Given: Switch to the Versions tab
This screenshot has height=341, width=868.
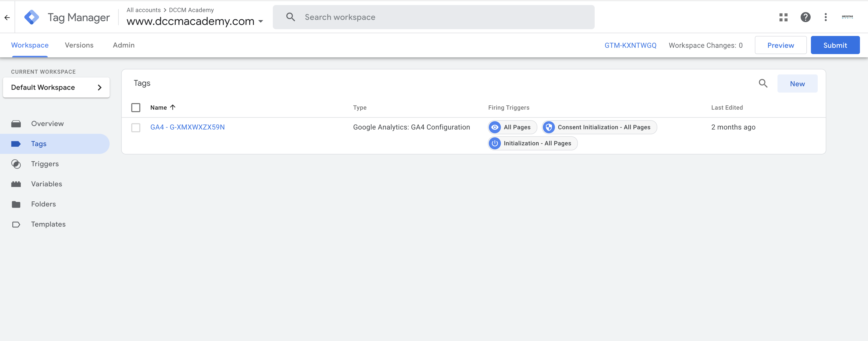Looking at the screenshot, I should [x=79, y=45].
